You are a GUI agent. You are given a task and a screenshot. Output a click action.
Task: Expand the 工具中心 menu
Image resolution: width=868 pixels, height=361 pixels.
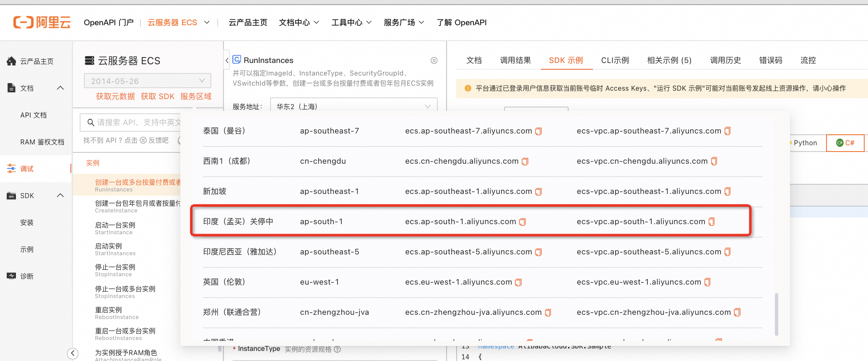[351, 22]
